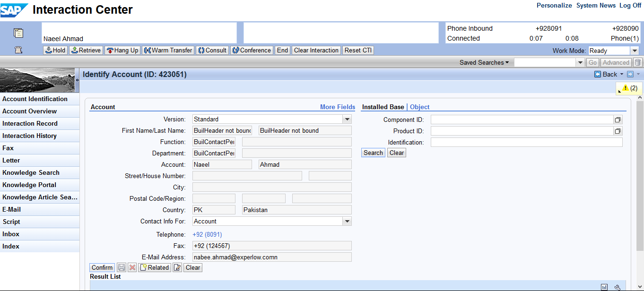Click the scratch pad notepad icon
The image size is (644, 291).
coord(18,33)
